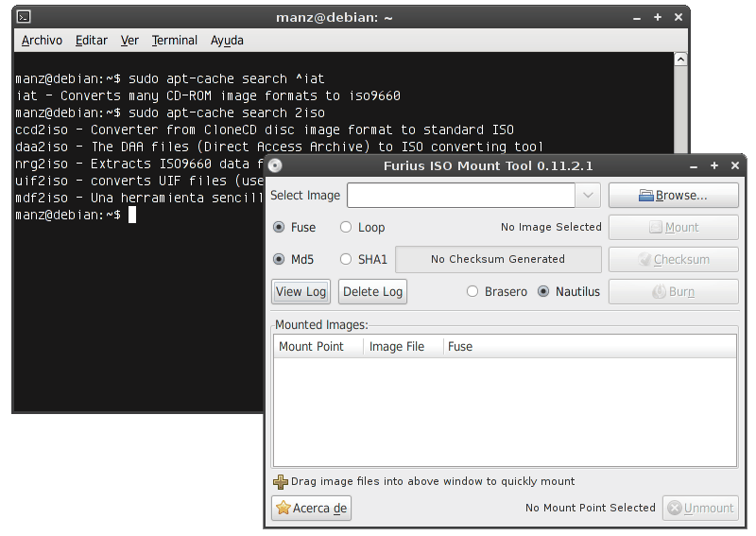Click the ccd2iso result line in terminal
The width and height of the screenshot is (756, 536).
[265, 130]
